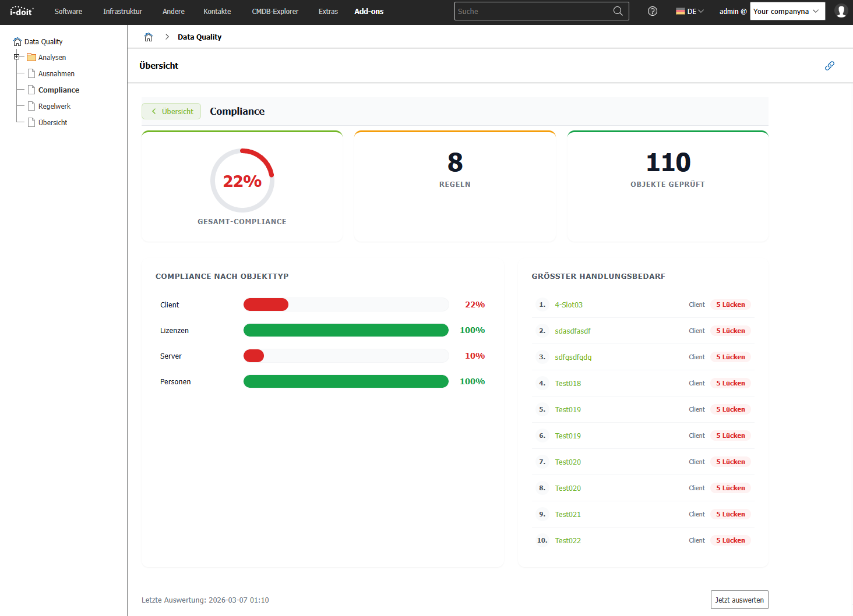
Task: Click the Jetzt auswerten button
Action: 739,599
